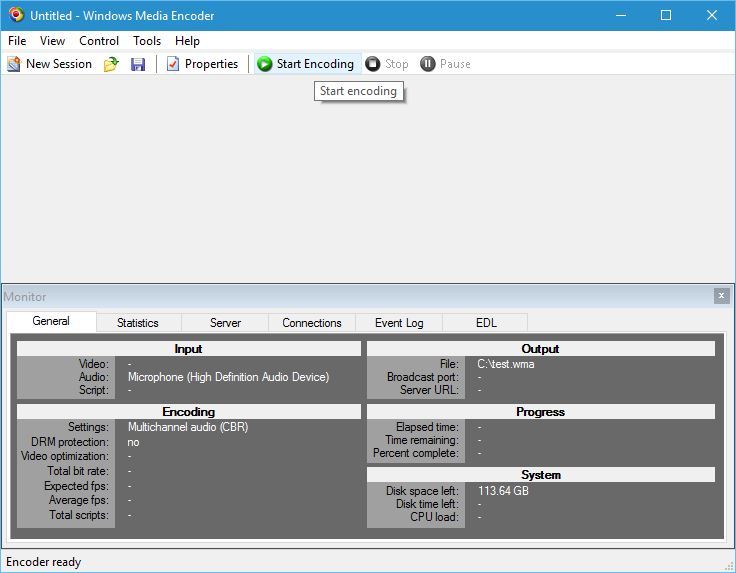Select the General tab in Monitor
Screen dimensions: 736x573
point(51,321)
